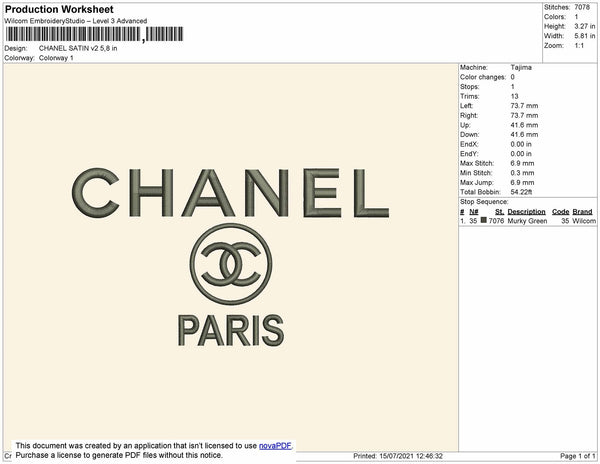
Task: Click the Stop Sequence label
Action: pyautogui.click(x=484, y=202)
